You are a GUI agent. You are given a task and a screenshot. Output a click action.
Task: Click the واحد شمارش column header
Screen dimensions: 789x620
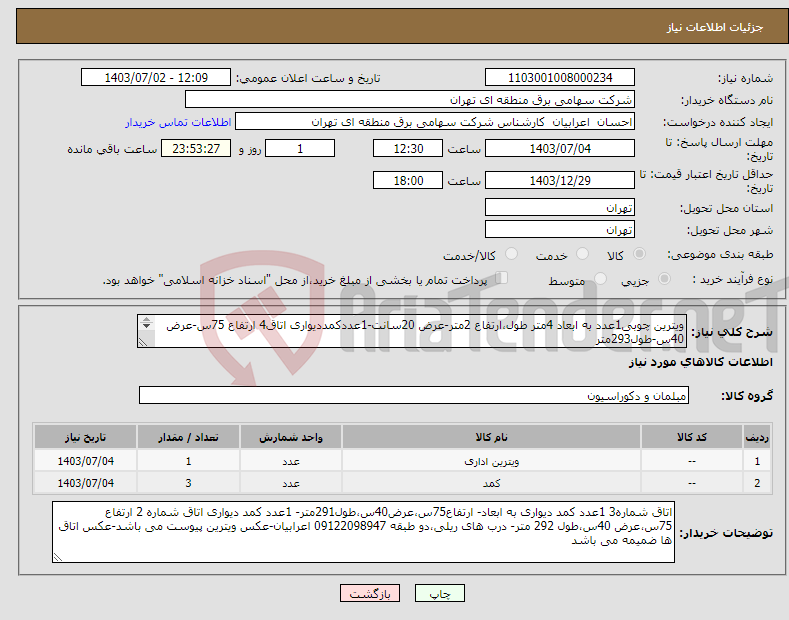pos(291,437)
